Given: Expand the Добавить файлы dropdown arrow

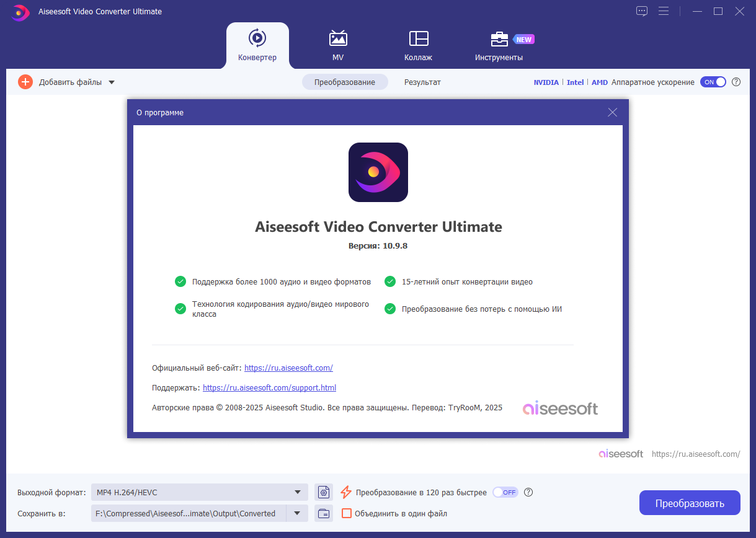Looking at the screenshot, I should pos(112,82).
